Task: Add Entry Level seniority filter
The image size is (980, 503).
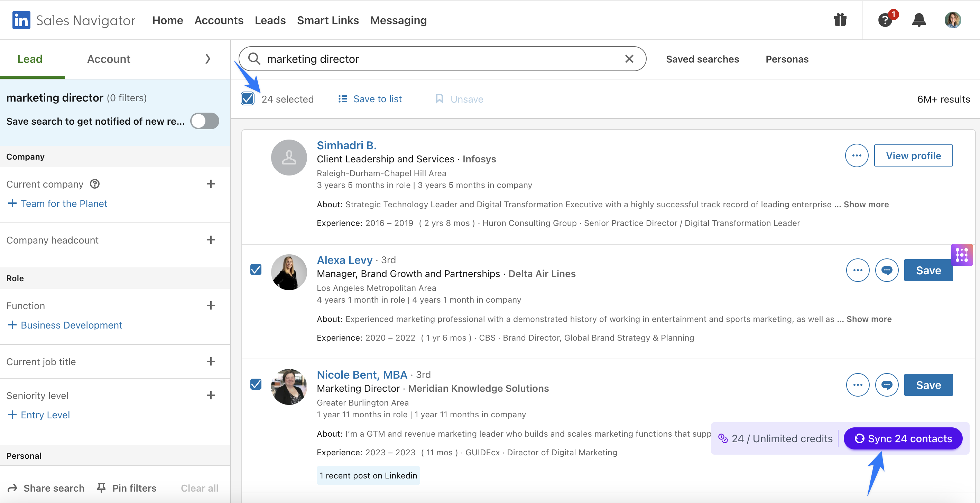Action: [x=39, y=415]
